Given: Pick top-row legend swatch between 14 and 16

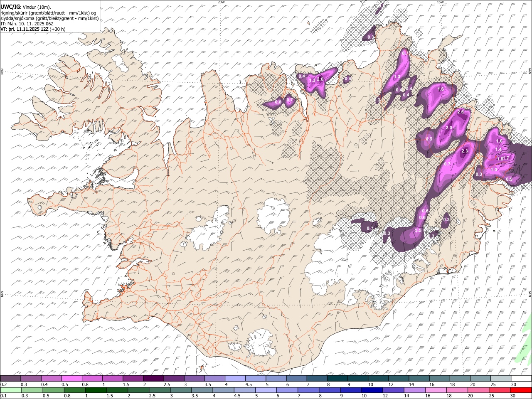Looking at the screenshot, I should pyautogui.click(x=419, y=379).
